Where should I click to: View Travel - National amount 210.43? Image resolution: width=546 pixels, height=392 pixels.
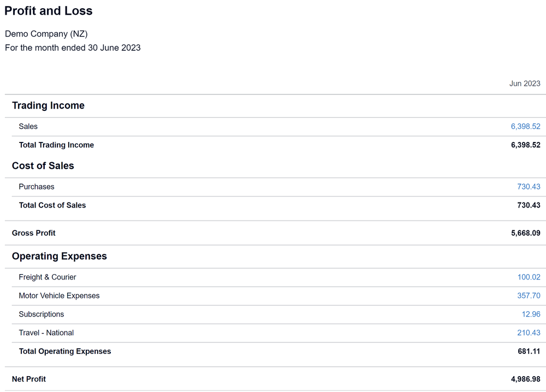[529, 333]
